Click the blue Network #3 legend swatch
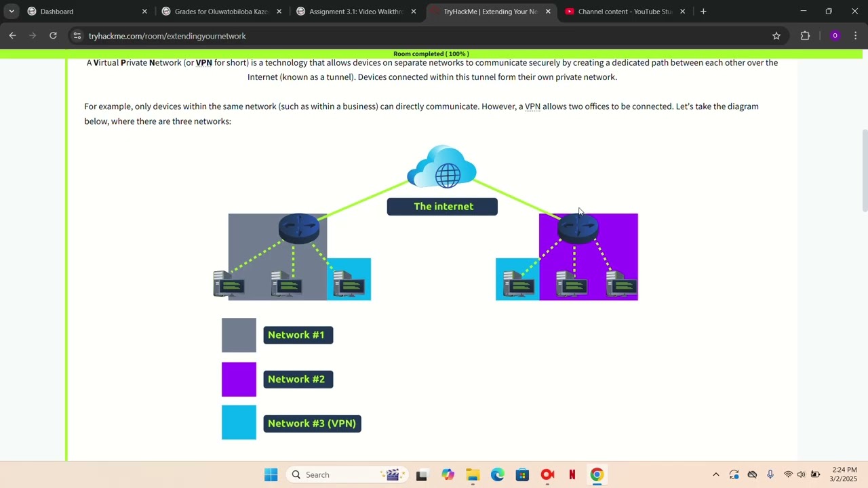Screen dimensions: 868x488 [239, 422]
